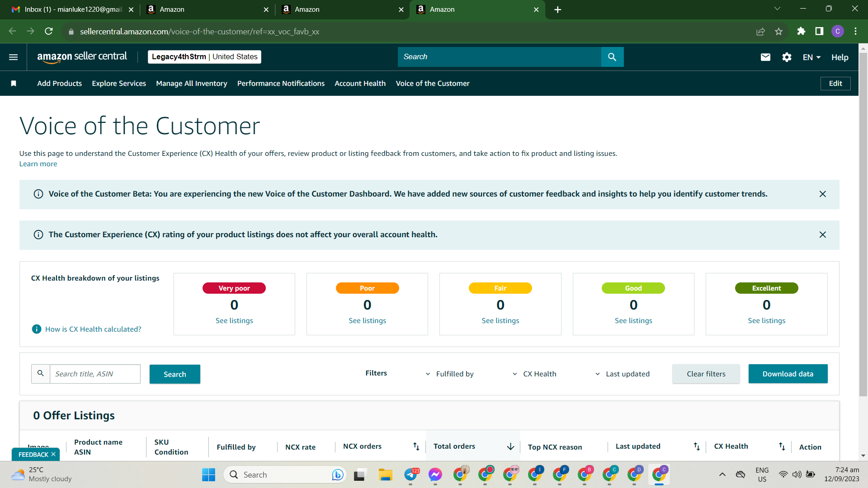Open Messenger from the taskbar

[x=435, y=475]
